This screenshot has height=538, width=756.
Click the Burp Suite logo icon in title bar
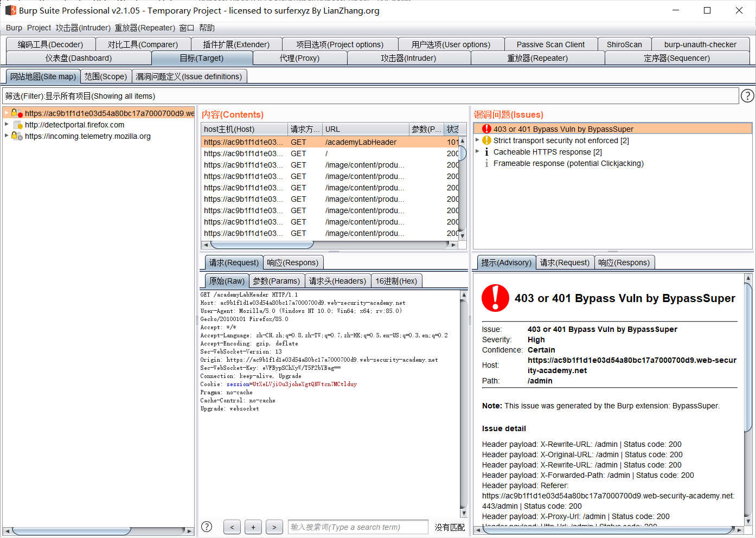pos(10,10)
